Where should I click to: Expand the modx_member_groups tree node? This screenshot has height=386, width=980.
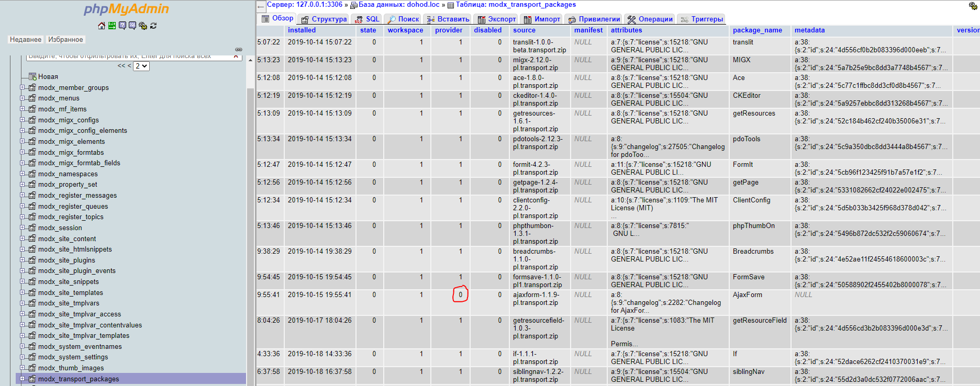(23, 87)
